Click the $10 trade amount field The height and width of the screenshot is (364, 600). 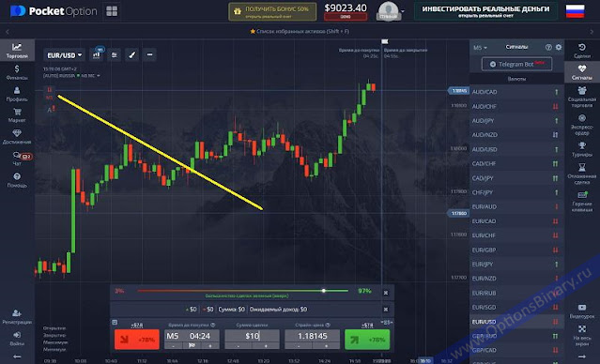click(253, 336)
